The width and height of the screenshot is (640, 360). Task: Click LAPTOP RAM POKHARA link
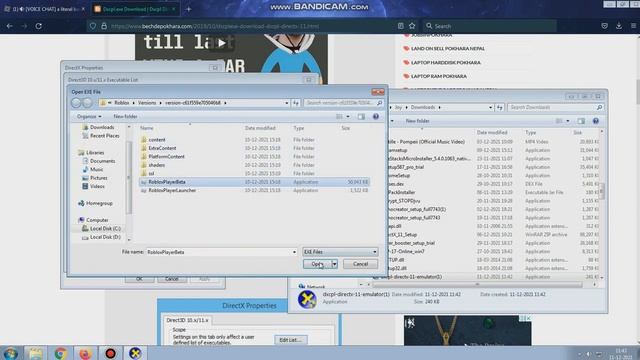pos(439,76)
